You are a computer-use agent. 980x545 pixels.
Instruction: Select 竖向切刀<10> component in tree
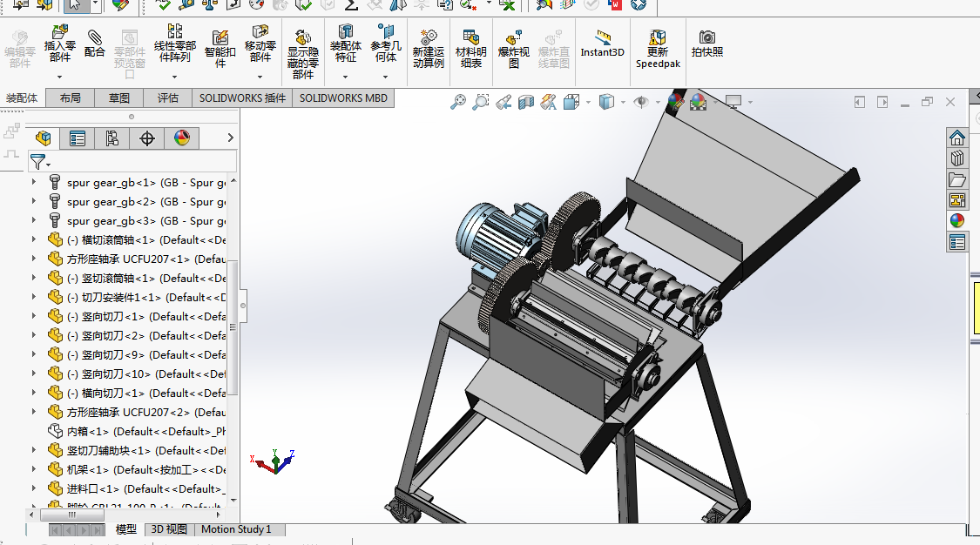click(x=138, y=374)
